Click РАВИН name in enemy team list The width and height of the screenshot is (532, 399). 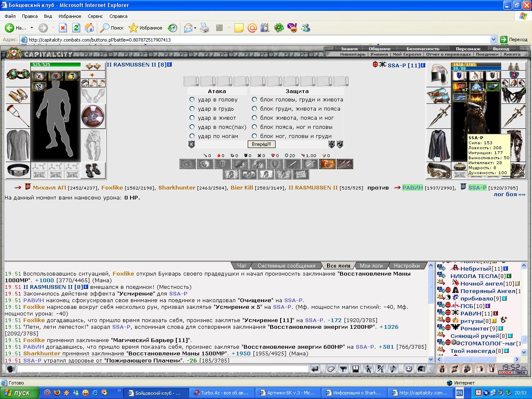pyautogui.click(x=412, y=187)
